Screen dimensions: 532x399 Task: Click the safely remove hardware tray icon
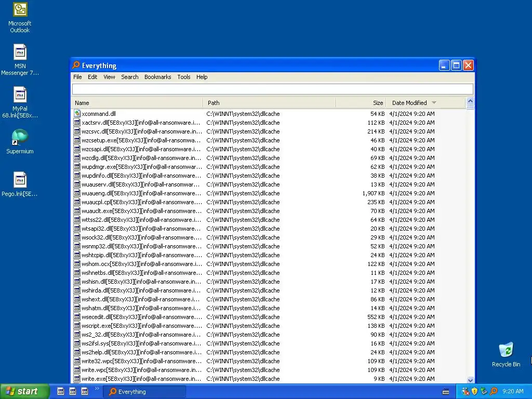tap(484, 391)
